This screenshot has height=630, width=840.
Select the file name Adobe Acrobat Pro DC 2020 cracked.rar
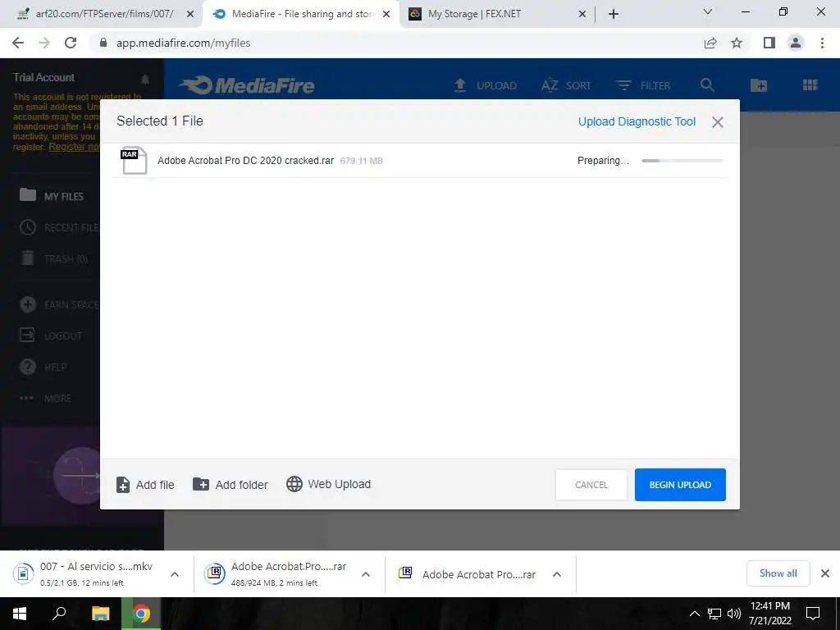pyautogui.click(x=245, y=161)
